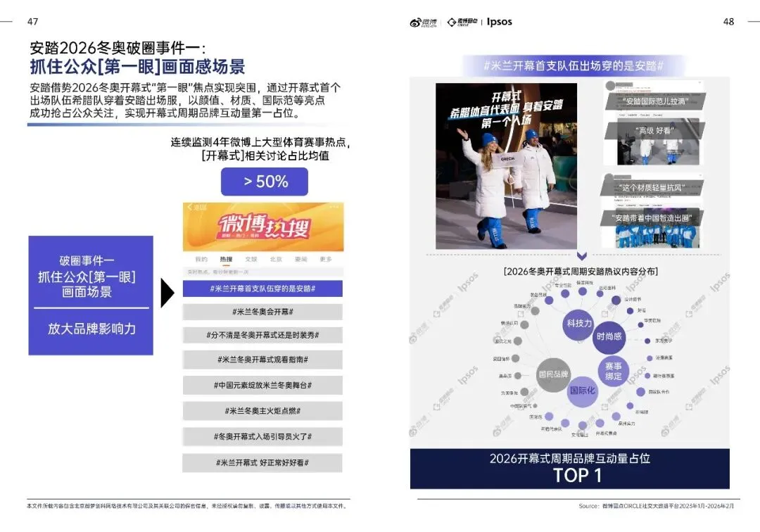Select the 热搜 tab in the hot search mockup
Viewport: 760px width, 532px height.
coord(226,259)
